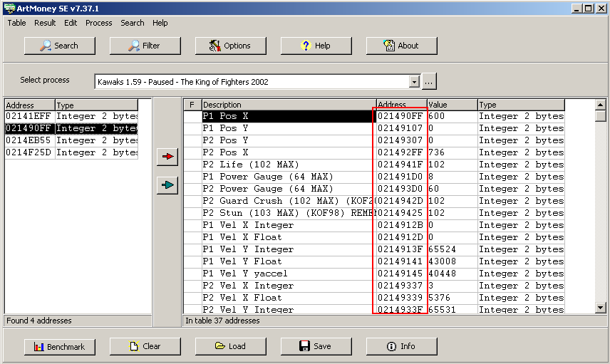Click the process browse ellipsis button

click(429, 82)
